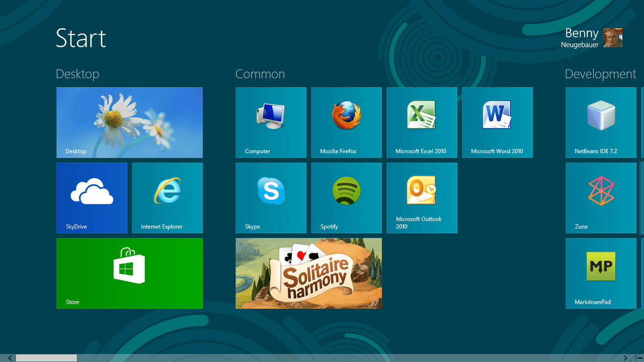Launch the Skype tile
Image resolution: width=644 pixels, height=362 pixels.
pyautogui.click(x=271, y=198)
